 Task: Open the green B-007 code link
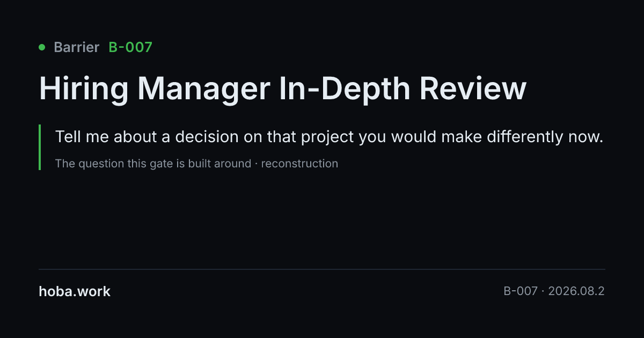click(130, 47)
